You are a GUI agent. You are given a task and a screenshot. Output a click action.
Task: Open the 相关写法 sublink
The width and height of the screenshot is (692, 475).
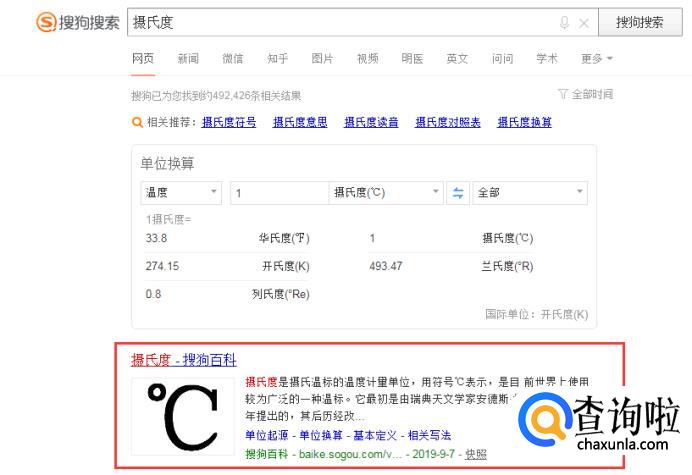coord(429,435)
